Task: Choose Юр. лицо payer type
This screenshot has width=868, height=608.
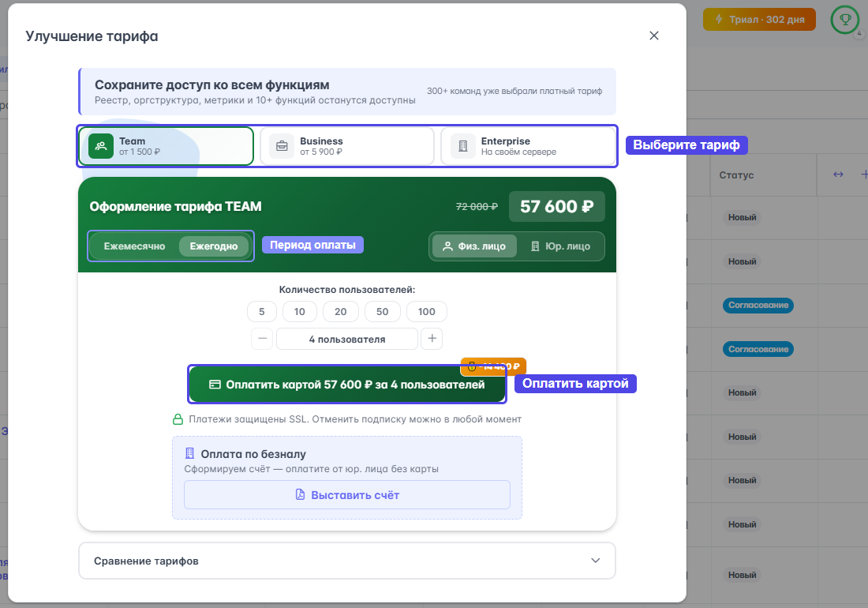Action: (x=560, y=246)
